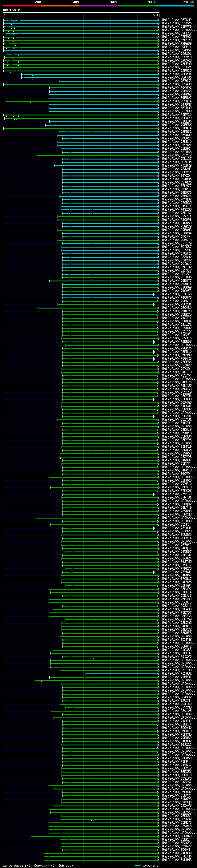This screenshot has height=868, width=197.
Task: Select hit UniRef100_C1MNE4
Action: [x=177, y=128]
